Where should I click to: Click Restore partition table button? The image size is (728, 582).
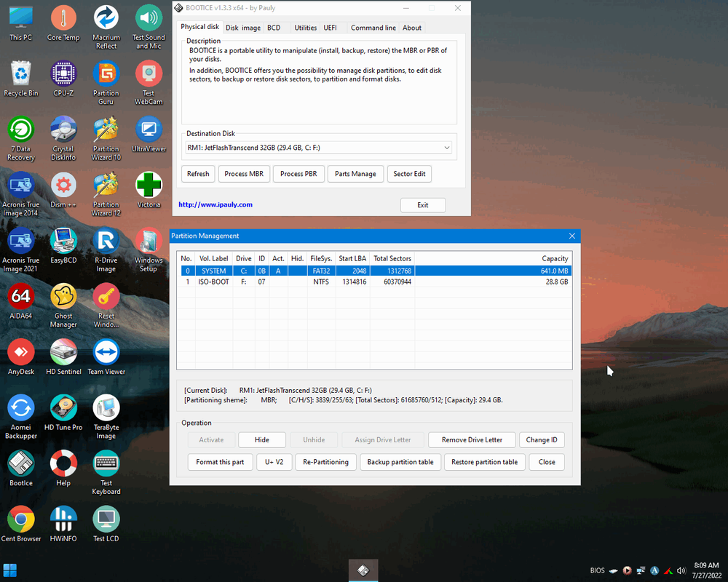484,462
